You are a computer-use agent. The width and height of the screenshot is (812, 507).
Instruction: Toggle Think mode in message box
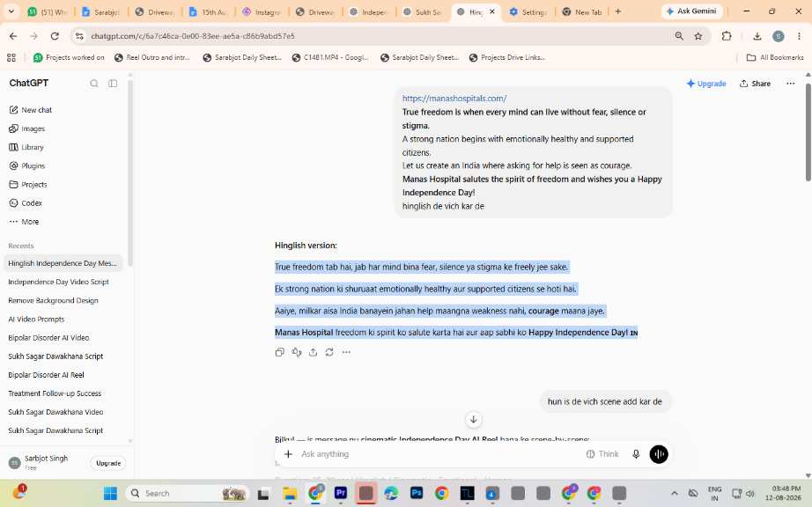[602, 454]
